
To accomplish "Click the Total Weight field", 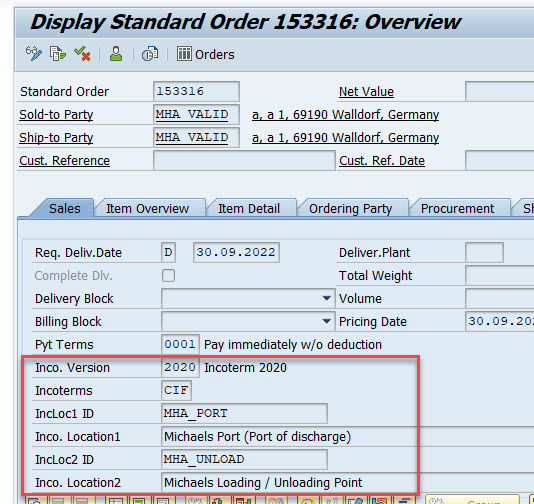I will pyautogui.click(x=500, y=275).
